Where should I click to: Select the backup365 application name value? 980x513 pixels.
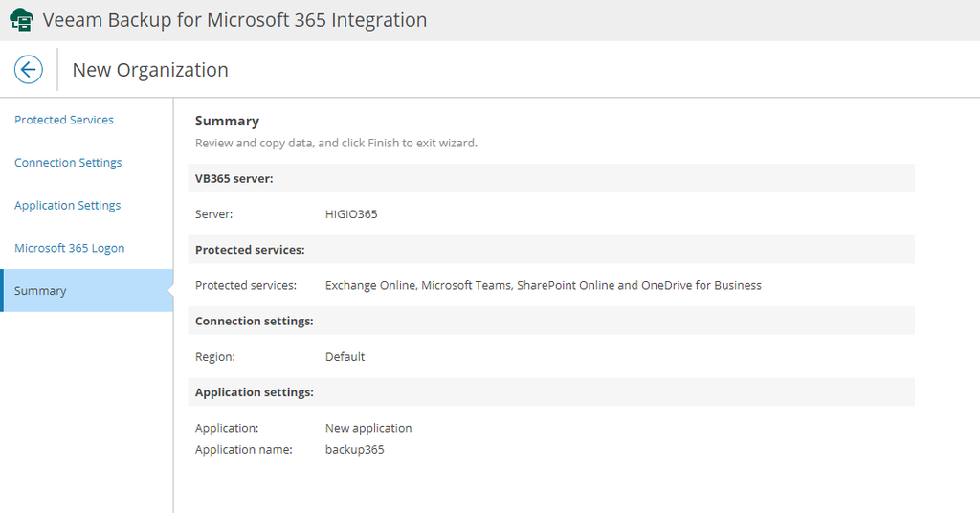(354, 449)
